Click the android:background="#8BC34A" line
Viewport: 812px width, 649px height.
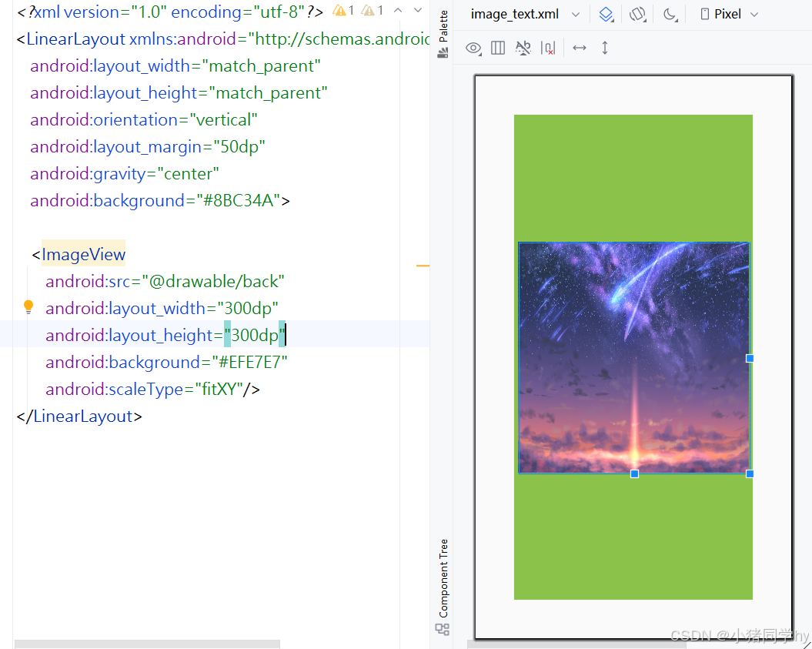(x=160, y=200)
